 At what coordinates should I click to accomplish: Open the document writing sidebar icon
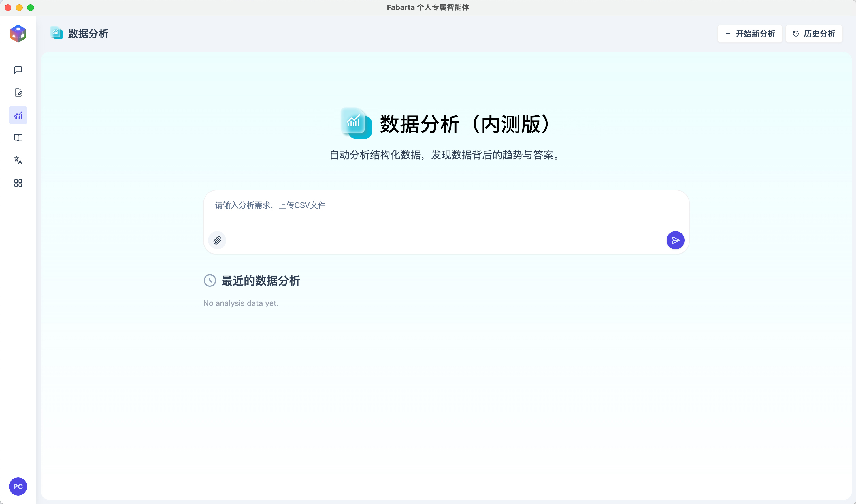[18, 93]
